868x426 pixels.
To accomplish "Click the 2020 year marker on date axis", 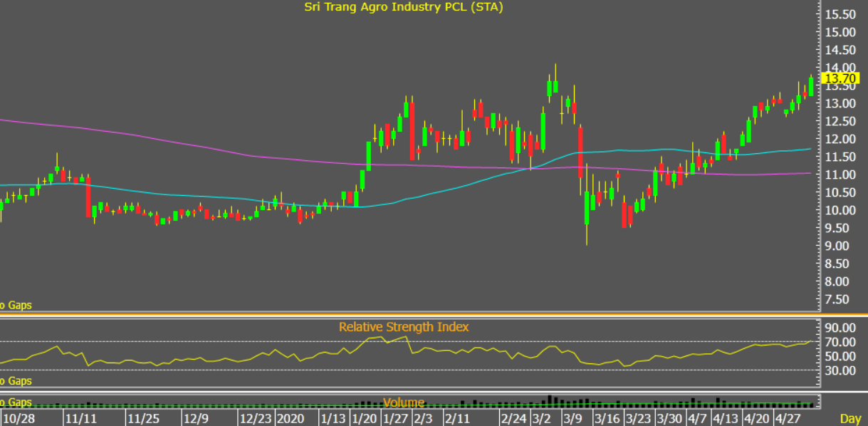I will [x=289, y=418].
